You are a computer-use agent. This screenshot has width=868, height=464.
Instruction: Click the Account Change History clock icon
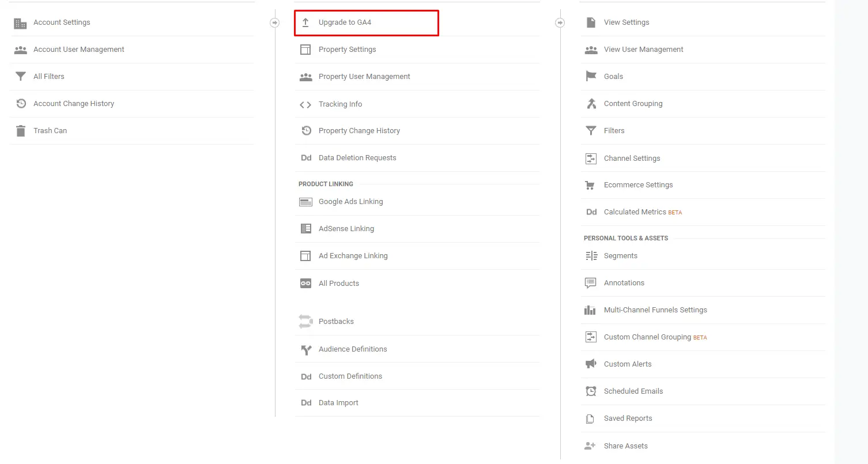point(21,104)
